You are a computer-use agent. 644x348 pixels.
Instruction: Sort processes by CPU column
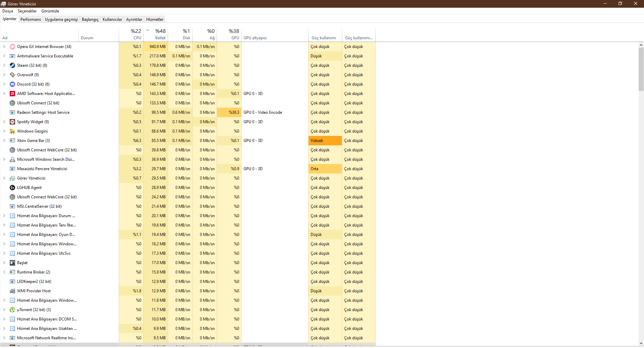click(131, 34)
